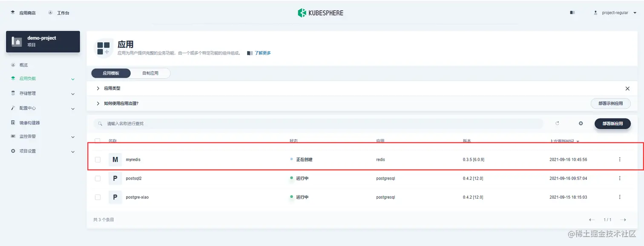This screenshot has height=246, width=644.
Task: Expand the 配置中心 chevron
Action: tap(73, 109)
